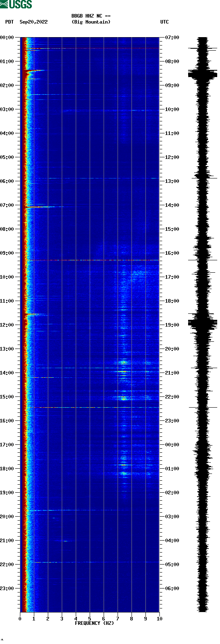Click the UTC time label '03:00' on right axis
220x644 pixels.
point(172,517)
